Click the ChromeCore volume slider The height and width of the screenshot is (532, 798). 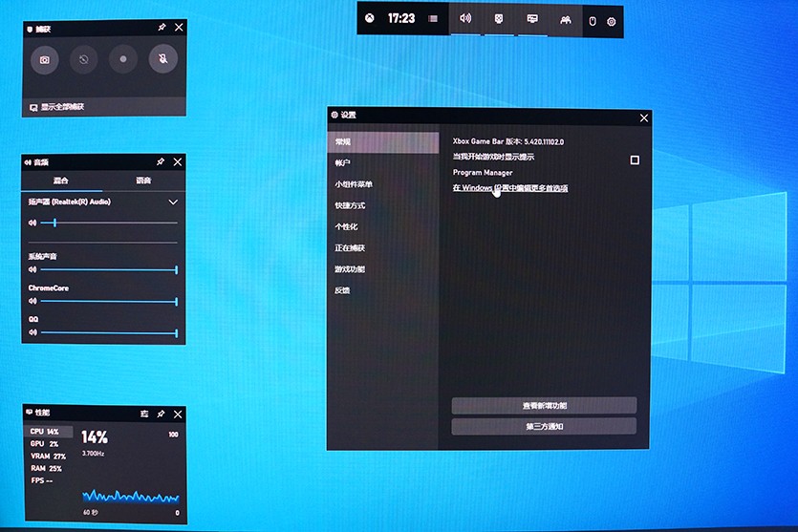click(x=109, y=302)
